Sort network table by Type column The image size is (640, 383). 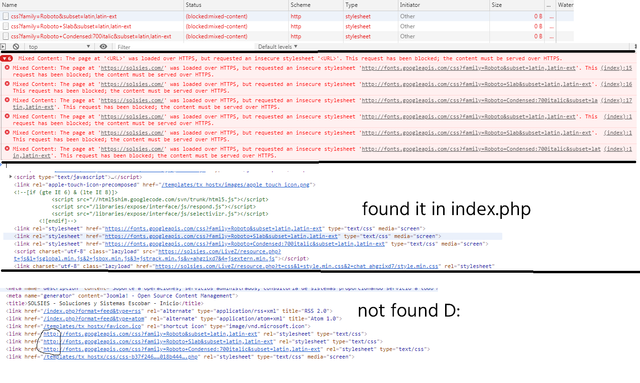371,5
